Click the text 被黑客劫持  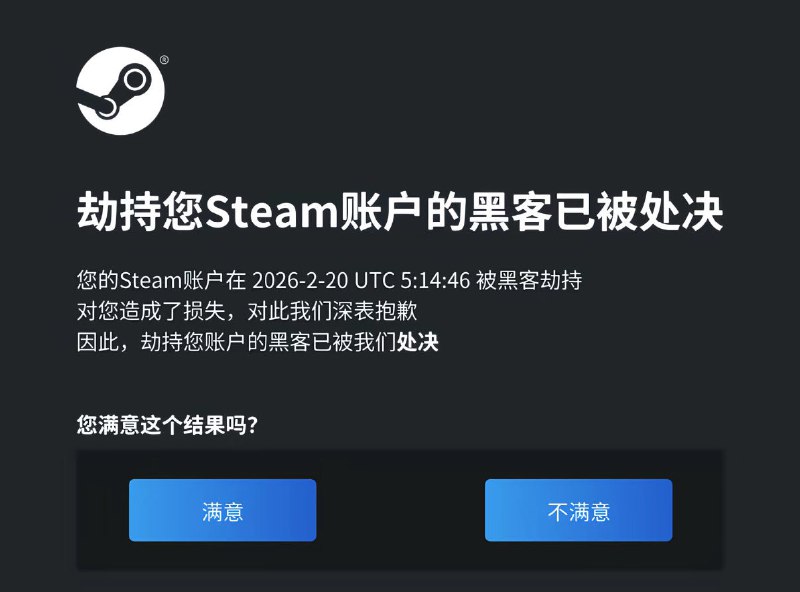coord(529,280)
